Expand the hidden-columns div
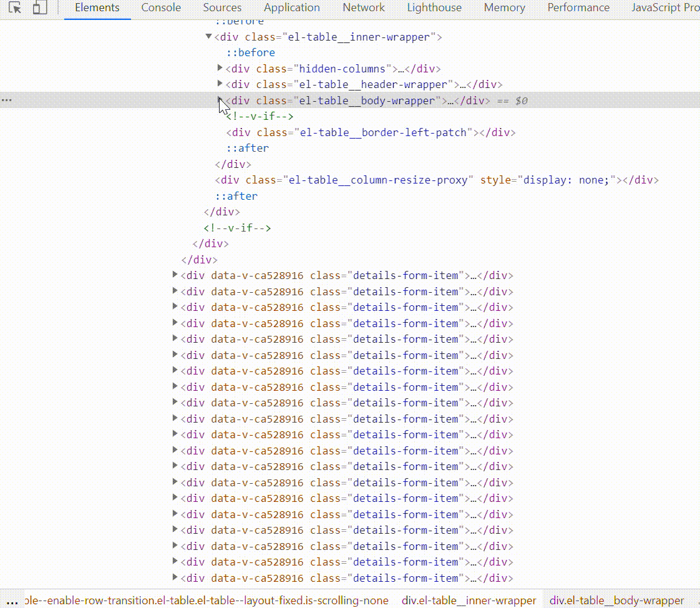700x608 pixels. 220,69
